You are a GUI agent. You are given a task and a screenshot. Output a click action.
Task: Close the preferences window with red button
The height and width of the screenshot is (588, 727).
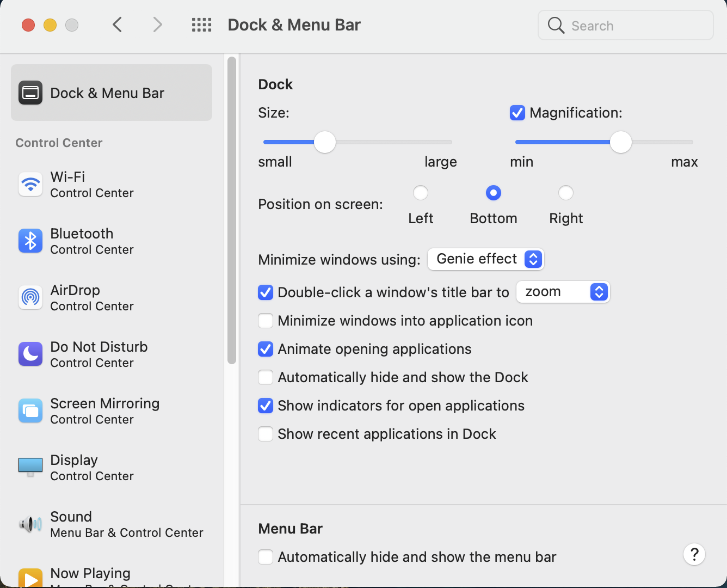point(28,25)
